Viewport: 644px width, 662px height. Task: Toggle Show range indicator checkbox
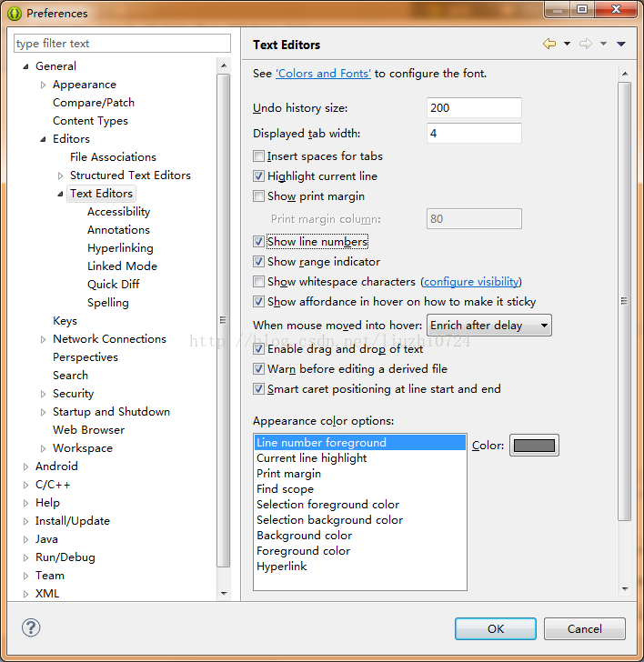tap(258, 262)
